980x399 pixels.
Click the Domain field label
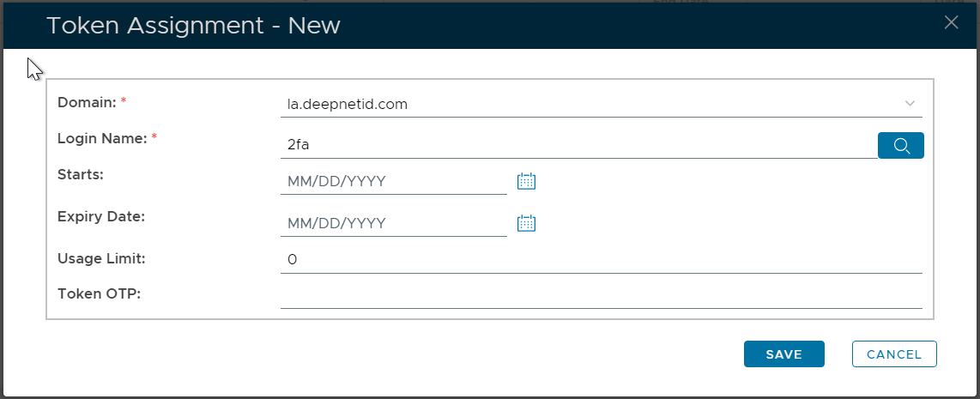coord(87,102)
